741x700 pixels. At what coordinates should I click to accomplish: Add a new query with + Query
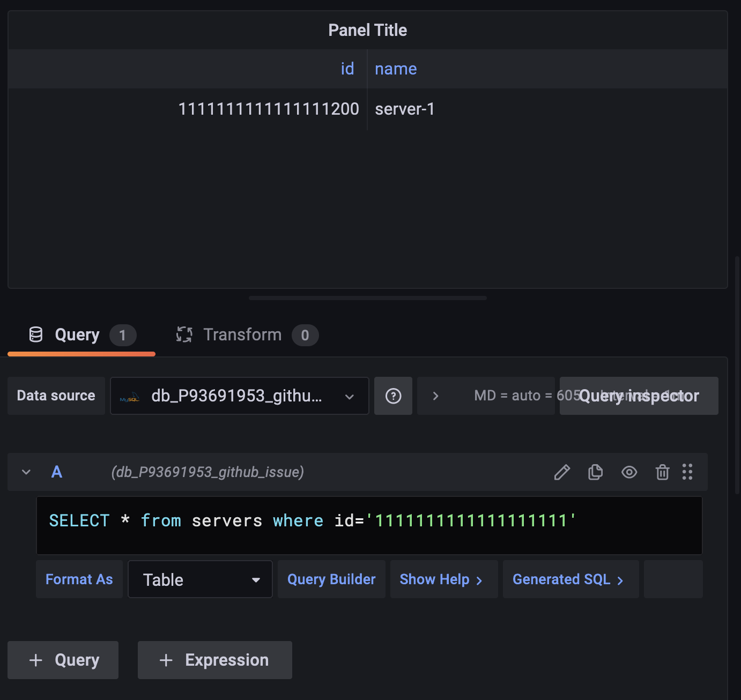(x=63, y=660)
